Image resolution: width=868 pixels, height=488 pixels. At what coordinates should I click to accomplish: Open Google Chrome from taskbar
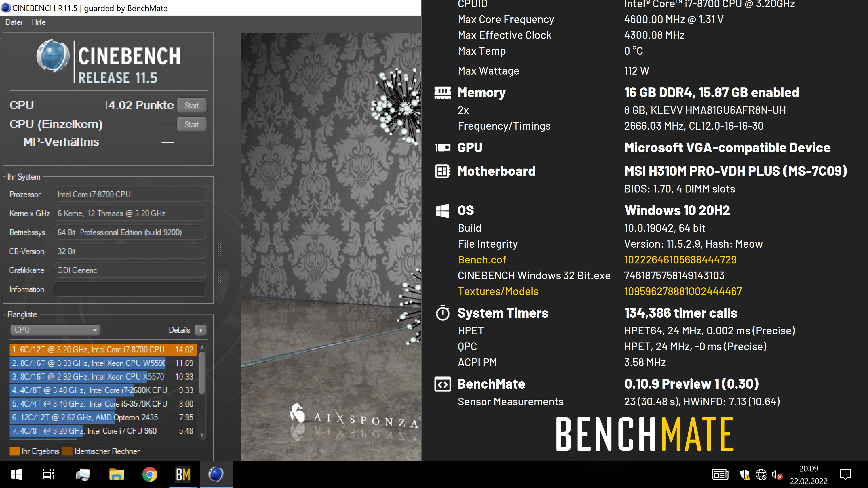coord(150,475)
